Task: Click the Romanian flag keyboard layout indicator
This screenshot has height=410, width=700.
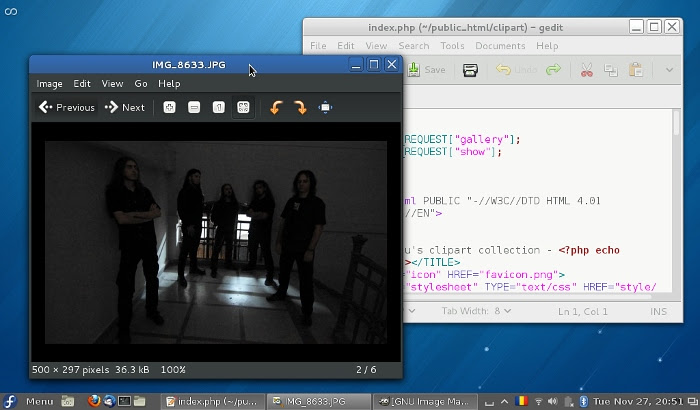Action: tap(521, 401)
